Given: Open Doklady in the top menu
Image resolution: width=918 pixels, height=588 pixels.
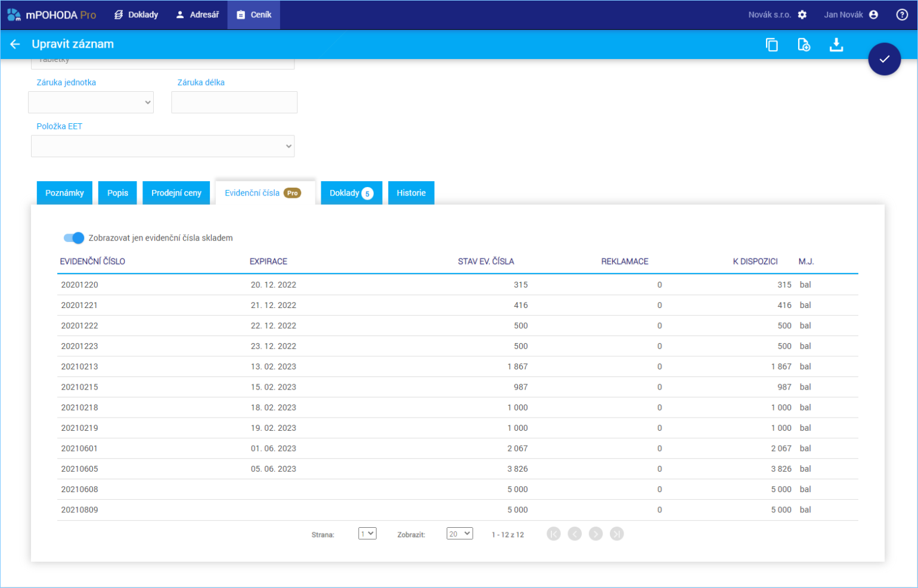Looking at the screenshot, I should tap(137, 15).
